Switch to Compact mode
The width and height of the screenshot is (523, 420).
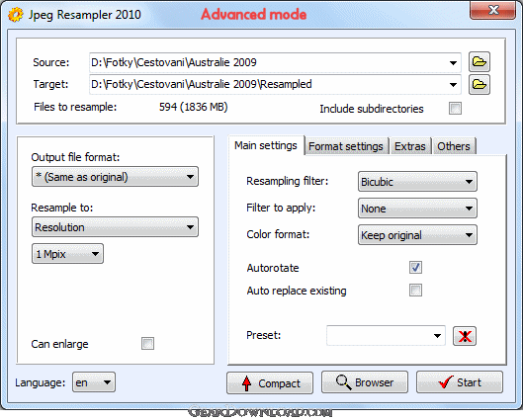tap(270, 383)
